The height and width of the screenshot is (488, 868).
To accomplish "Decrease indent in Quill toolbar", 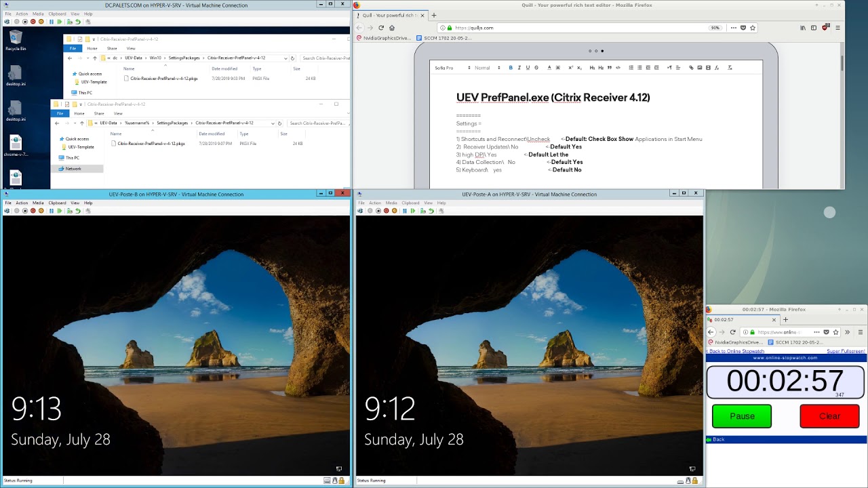I will pyautogui.click(x=648, y=68).
